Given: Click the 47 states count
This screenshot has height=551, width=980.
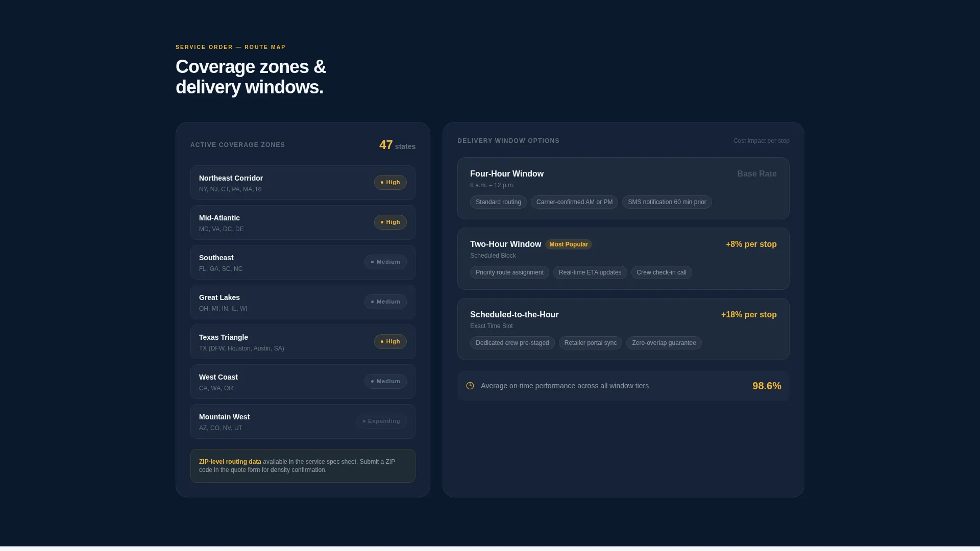Looking at the screenshot, I should (397, 145).
